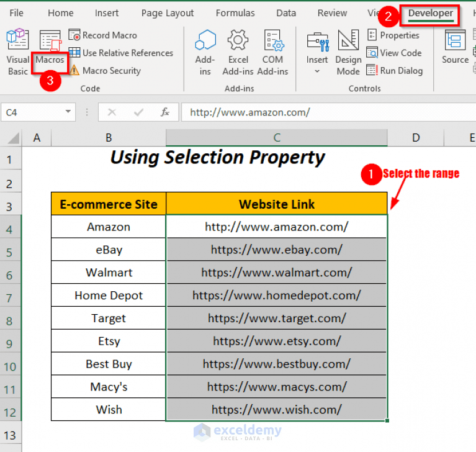
Task: Click the Insert Function fx icon
Action: click(x=165, y=112)
